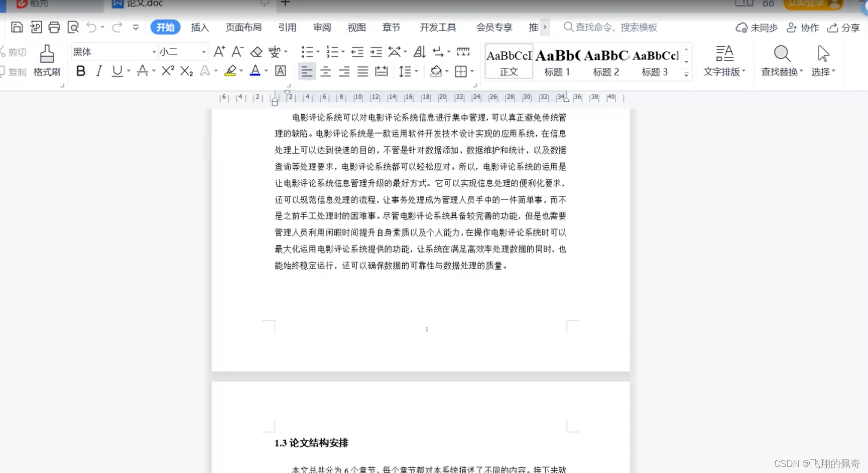The width and height of the screenshot is (868, 473).
Task: Open the font name 黑体 dropdown
Action: pyautogui.click(x=154, y=52)
